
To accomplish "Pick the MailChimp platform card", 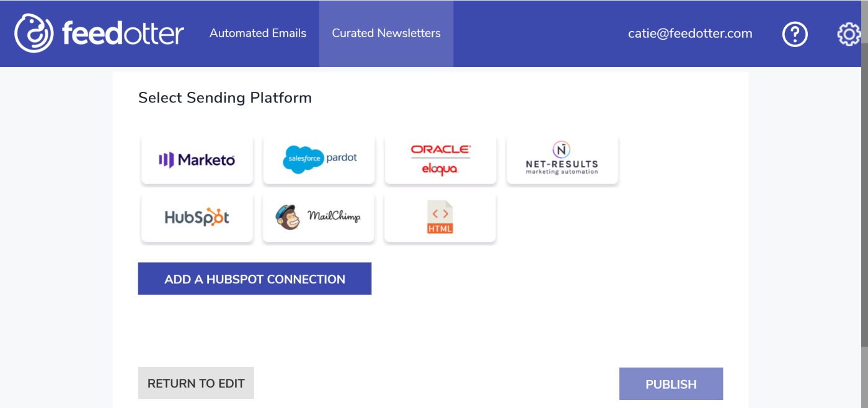I will (x=319, y=217).
